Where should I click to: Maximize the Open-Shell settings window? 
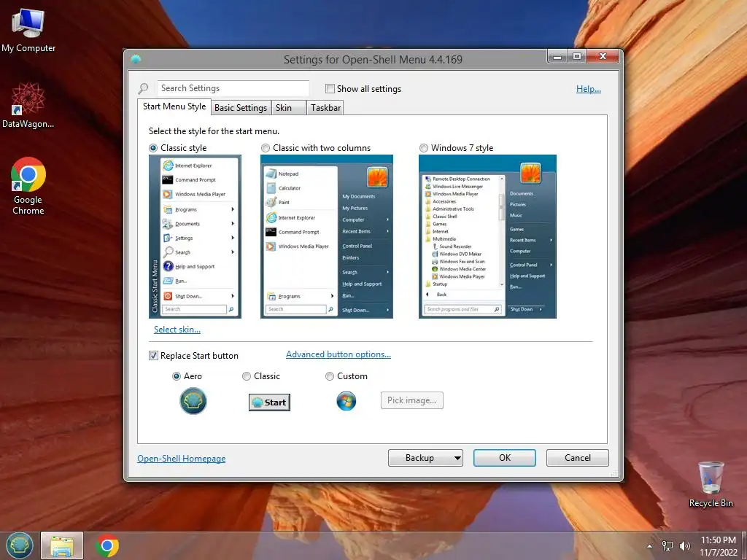coord(576,56)
